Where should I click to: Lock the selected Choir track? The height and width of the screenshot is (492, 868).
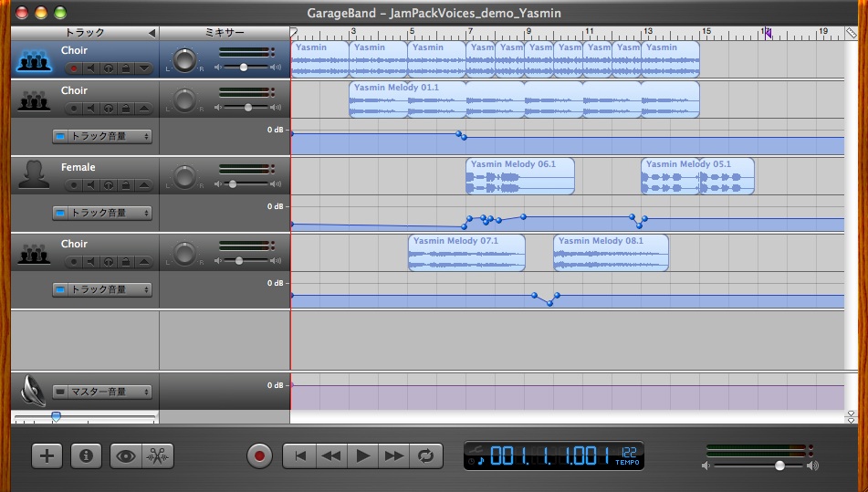click(126, 68)
